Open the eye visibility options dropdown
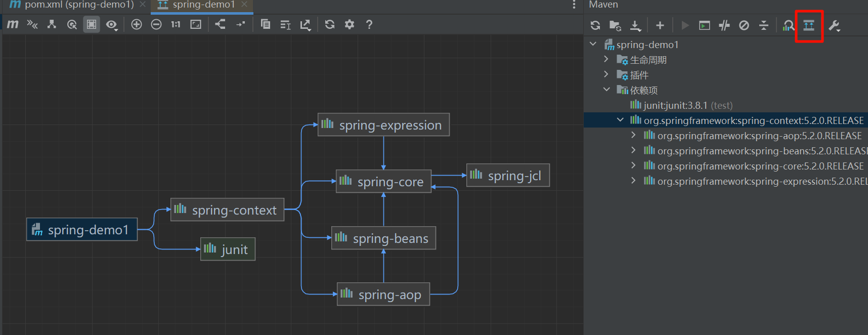The width and height of the screenshot is (868, 335). tap(112, 25)
